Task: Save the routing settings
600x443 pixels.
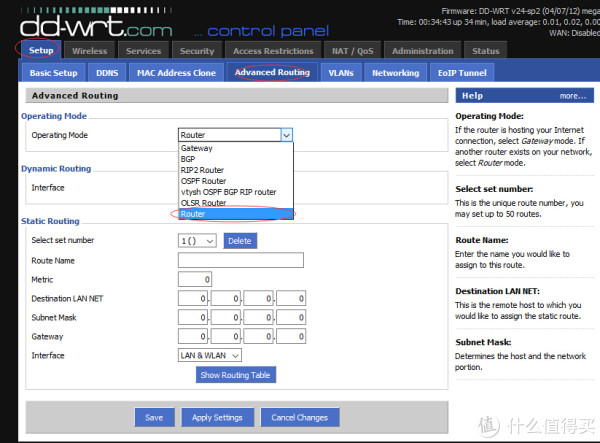Action: [154, 417]
